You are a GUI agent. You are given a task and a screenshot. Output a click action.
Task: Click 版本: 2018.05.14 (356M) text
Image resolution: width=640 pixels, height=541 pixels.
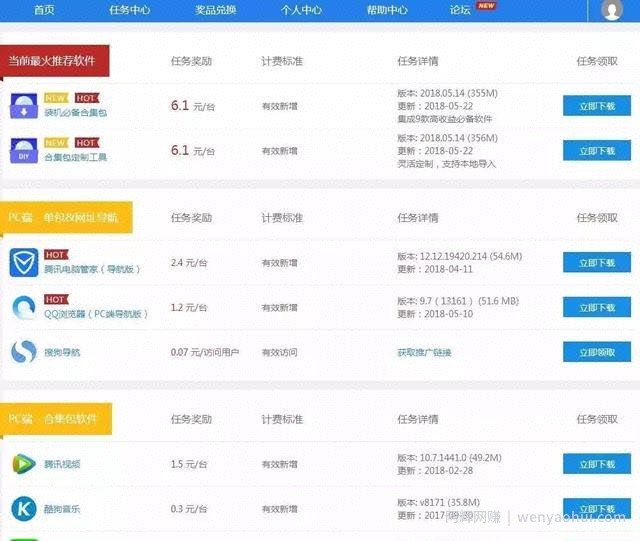[x=448, y=138]
